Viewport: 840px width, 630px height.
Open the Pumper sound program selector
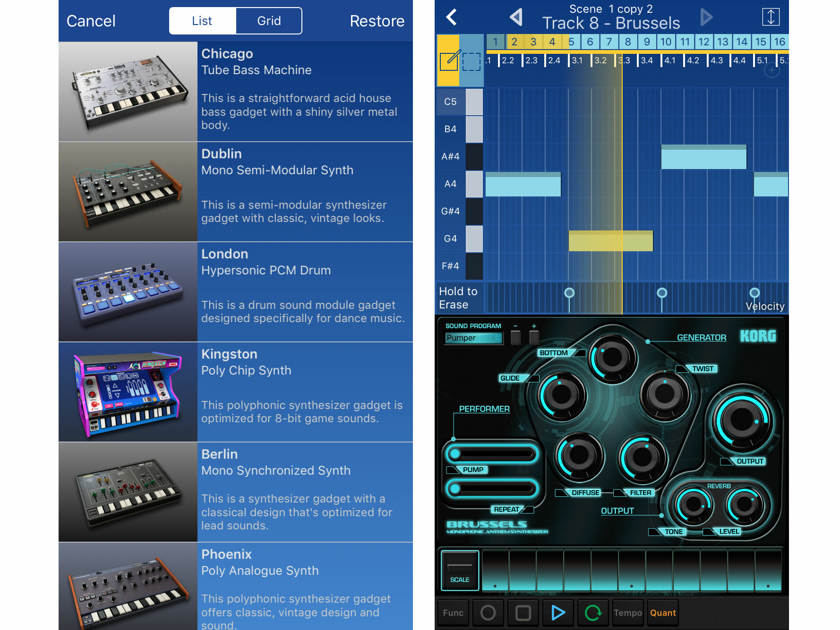pyautogui.click(x=474, y=338)
